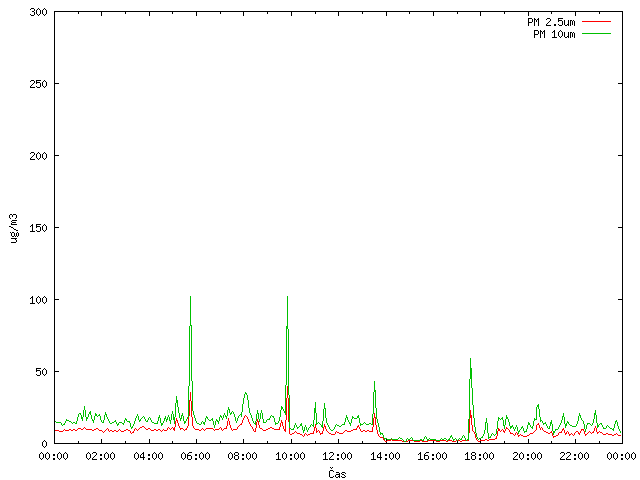640x480 pixels.
Task: Click the green PM 10um legend line
Action: (596, 34)
